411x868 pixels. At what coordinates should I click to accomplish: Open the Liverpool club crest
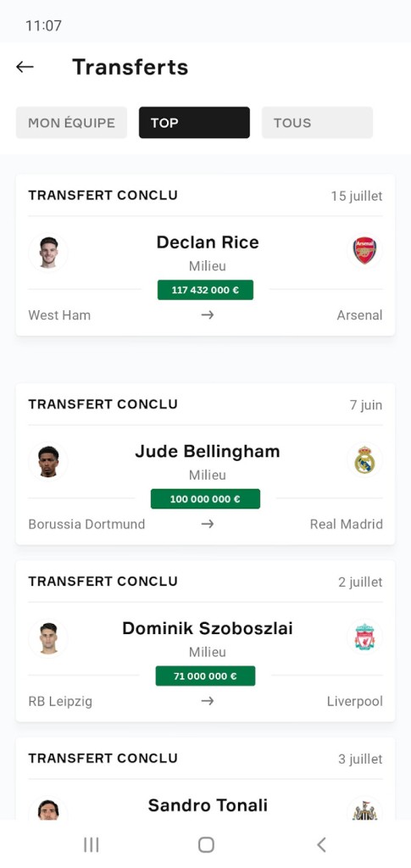tap(364, 637)
